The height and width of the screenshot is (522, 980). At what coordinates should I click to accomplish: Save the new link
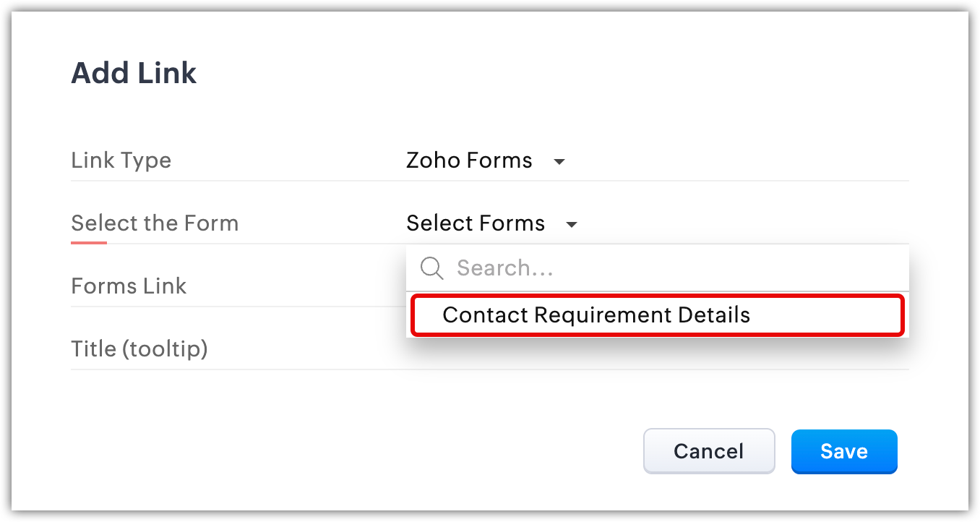pos(843,451)
